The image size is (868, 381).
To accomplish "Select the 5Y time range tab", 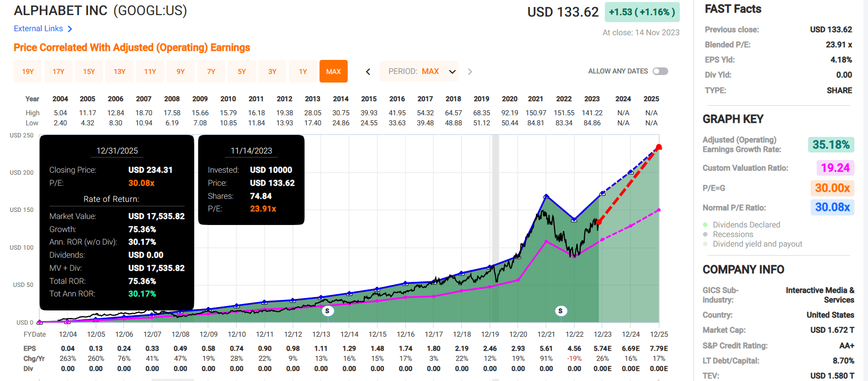I will pyautogui.click(x=242, y=71).
